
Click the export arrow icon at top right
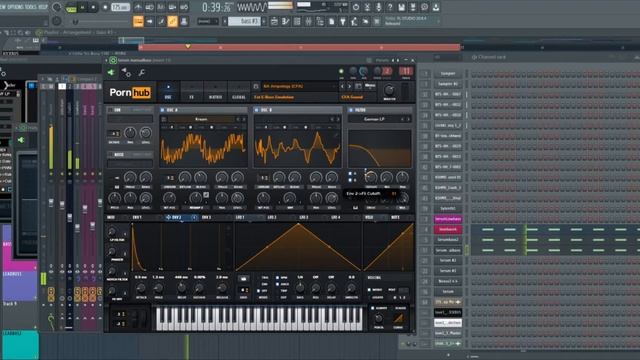436,7
